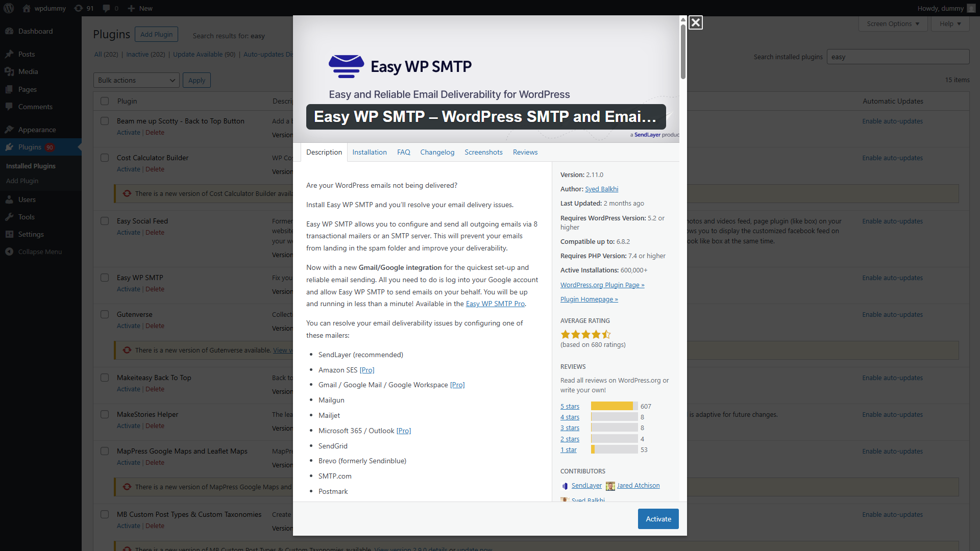Open Media in sidebar menu
The image size is (980, 551).
[41, 71]
